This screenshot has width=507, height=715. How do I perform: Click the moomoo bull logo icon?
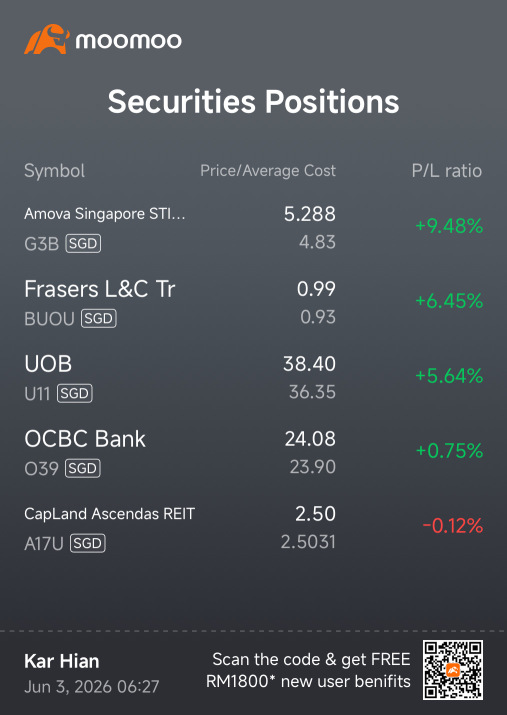click(x=47, y=40)
